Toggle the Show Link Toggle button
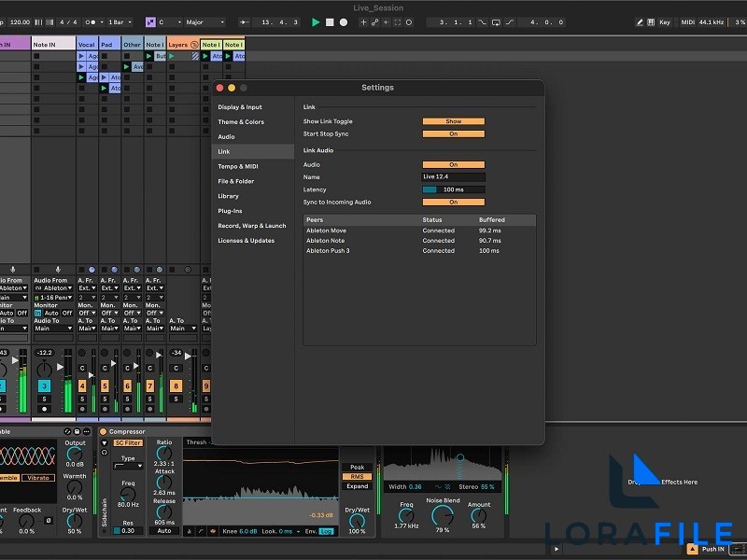The image size is (747, 560). tap(454, 121)
